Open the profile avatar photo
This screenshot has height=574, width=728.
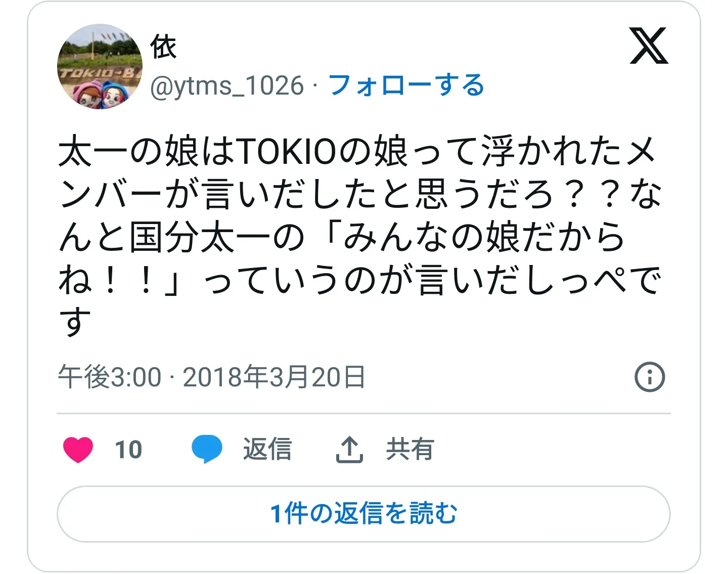[100, 66]
